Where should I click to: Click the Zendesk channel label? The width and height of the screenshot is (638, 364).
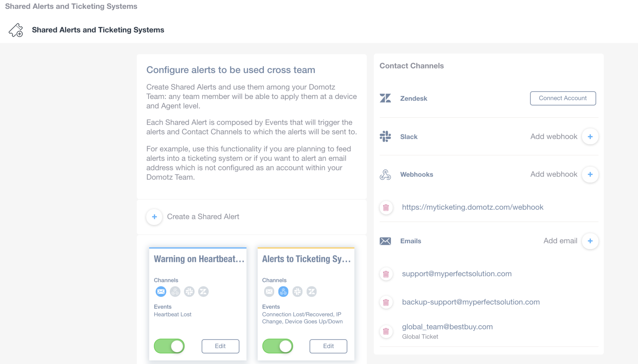point(414,98)
